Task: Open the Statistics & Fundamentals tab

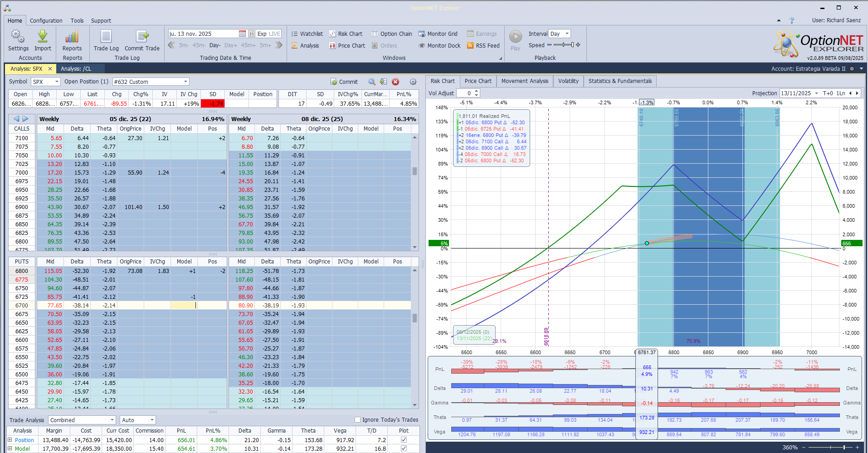Action: click(x=620, y=81)
